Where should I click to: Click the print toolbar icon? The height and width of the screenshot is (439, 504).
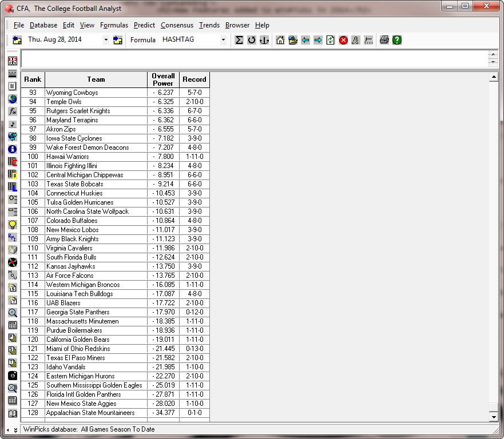pos(384,40)
